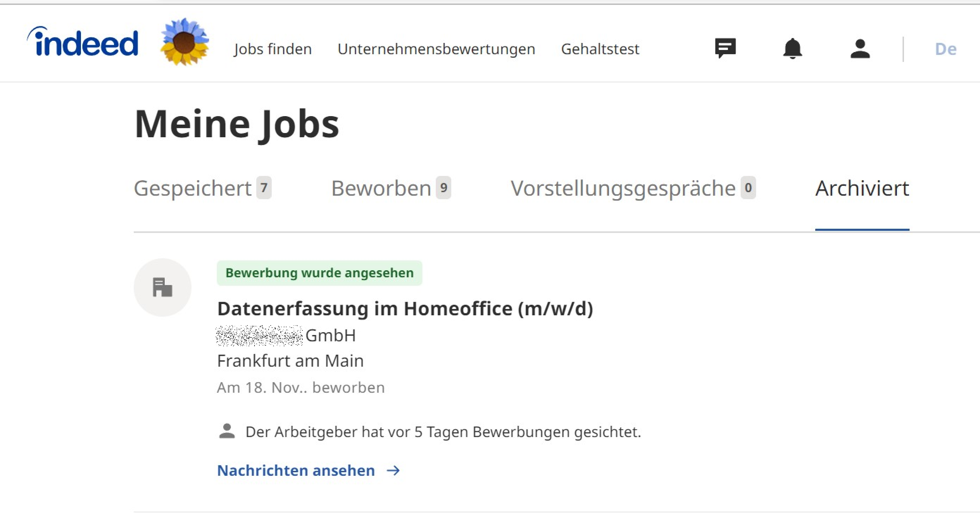
Task: Click the Indeed logo
Action: [x=83, y=43]
